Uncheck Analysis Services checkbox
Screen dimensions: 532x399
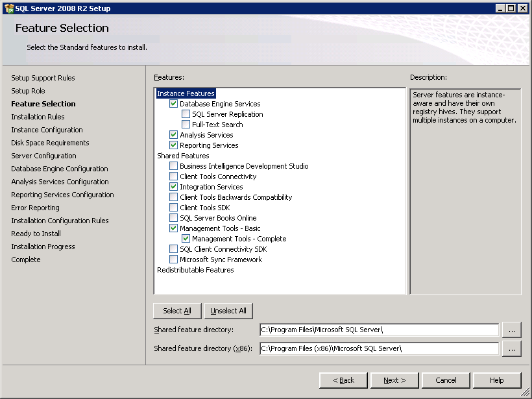coord(173,135)
